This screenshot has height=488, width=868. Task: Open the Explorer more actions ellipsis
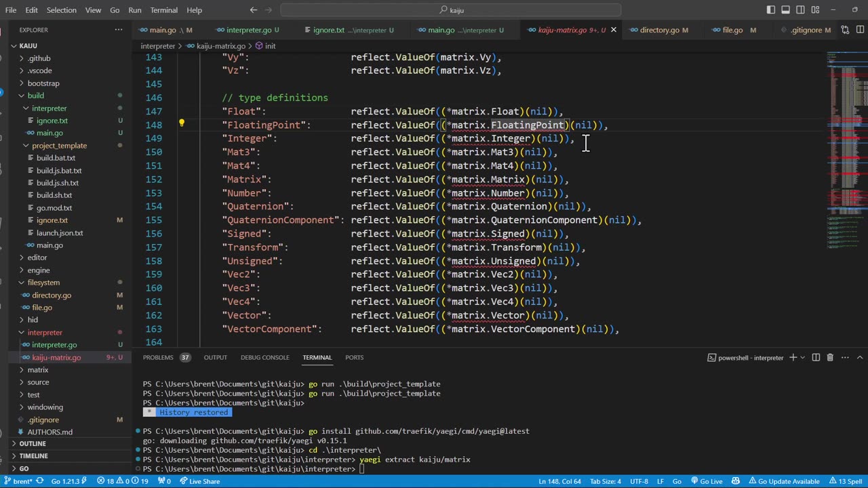coord(119,30)
